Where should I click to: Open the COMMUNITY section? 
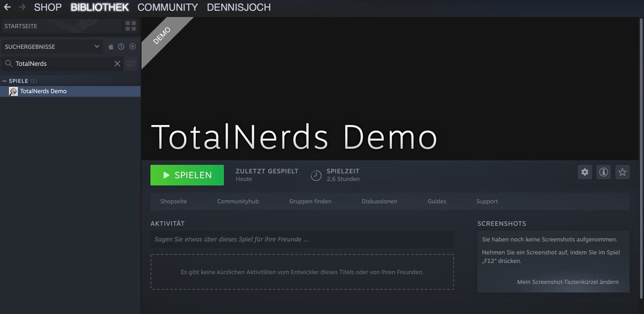coord(167,8)
